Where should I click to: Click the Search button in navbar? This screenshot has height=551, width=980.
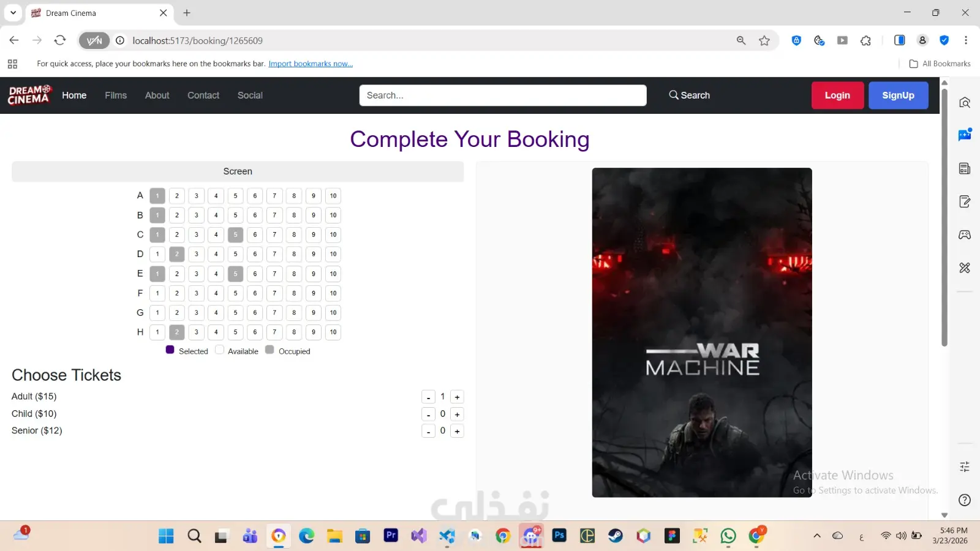pos(689,96)
